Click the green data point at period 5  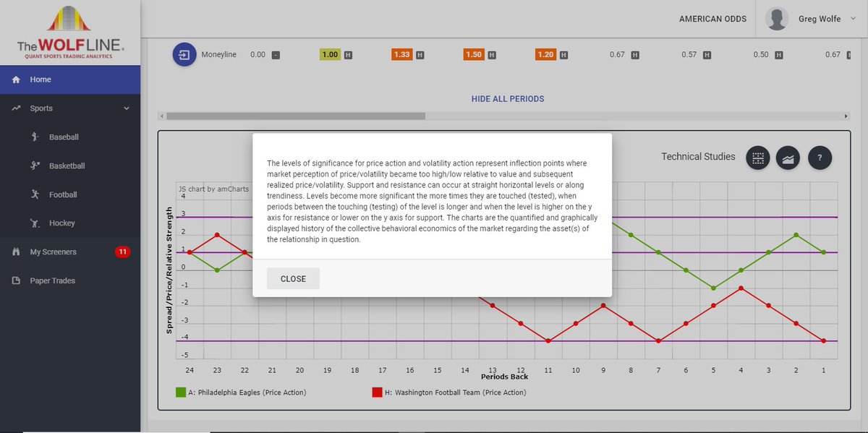point(713,288)
